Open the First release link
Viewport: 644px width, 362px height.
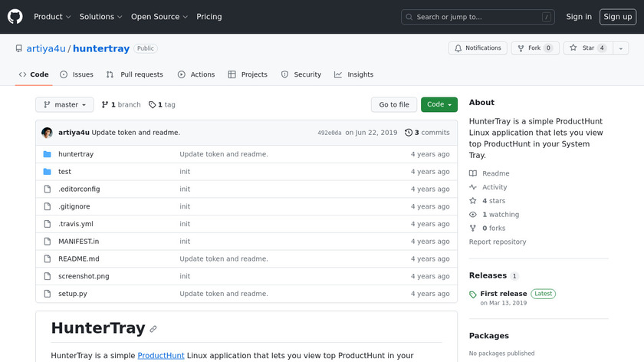pos(504,294)
